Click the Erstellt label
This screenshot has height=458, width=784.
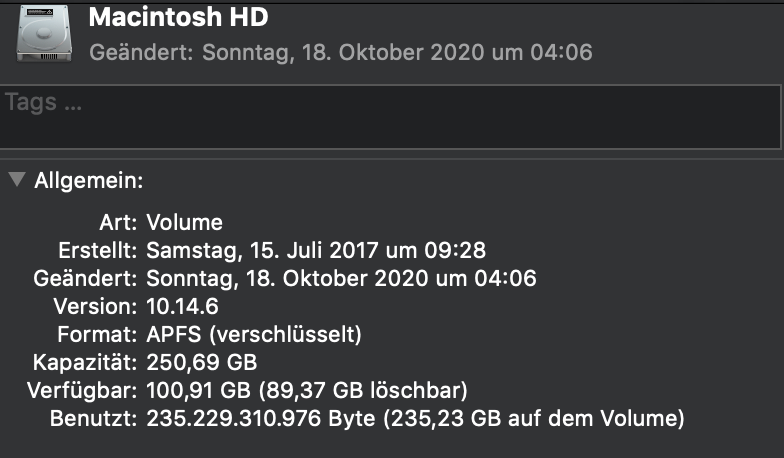97,250
